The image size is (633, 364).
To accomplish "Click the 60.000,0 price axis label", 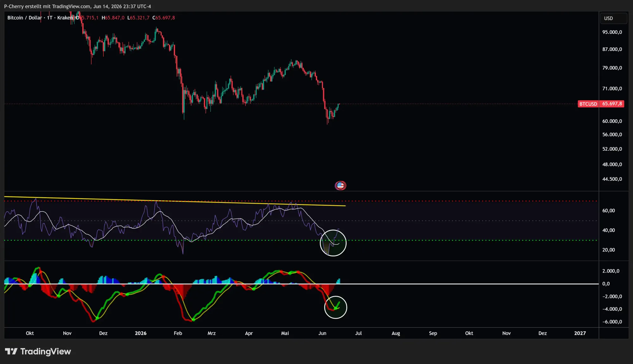I will point(612,121).
